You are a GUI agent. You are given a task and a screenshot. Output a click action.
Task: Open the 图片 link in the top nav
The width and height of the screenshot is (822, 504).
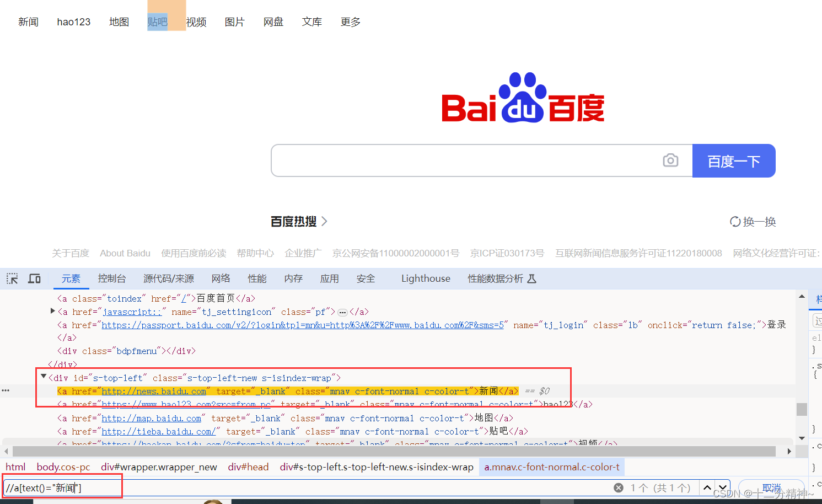(x=235, y=22)
